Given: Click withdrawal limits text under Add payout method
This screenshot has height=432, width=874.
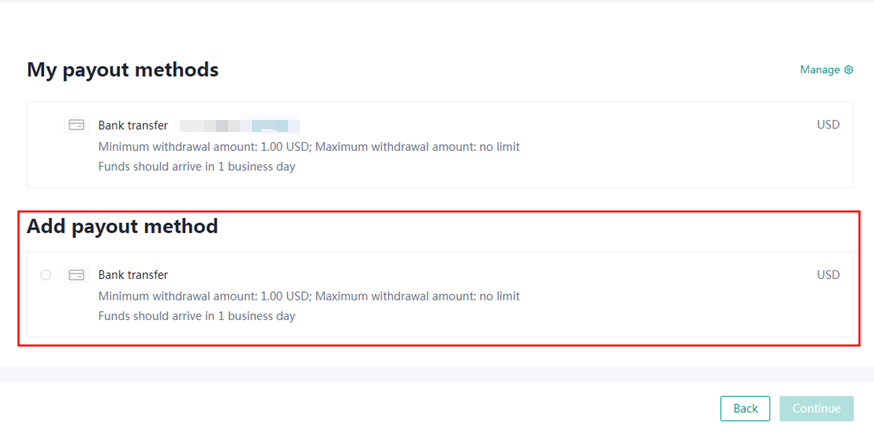Looking at the screenshot, I should coord(309,297).
